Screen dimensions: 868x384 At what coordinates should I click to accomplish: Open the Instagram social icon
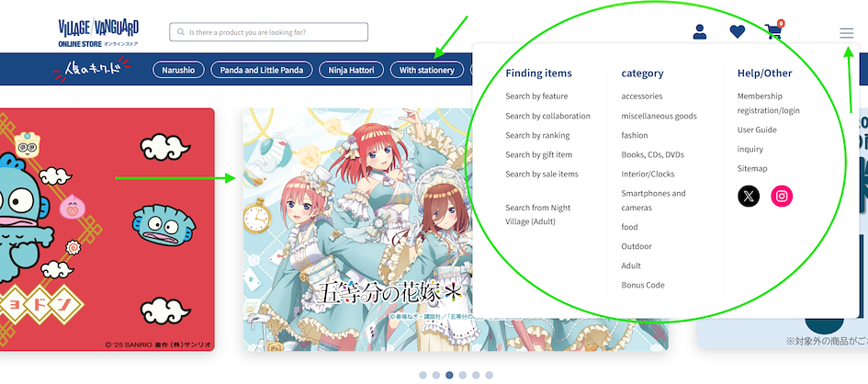[x=782, y=196]
